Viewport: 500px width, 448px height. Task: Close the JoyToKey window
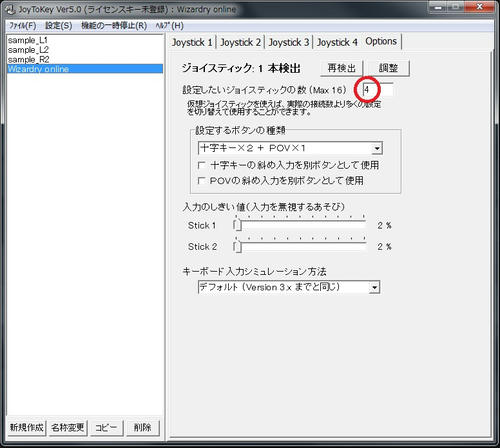coord(479,7)
